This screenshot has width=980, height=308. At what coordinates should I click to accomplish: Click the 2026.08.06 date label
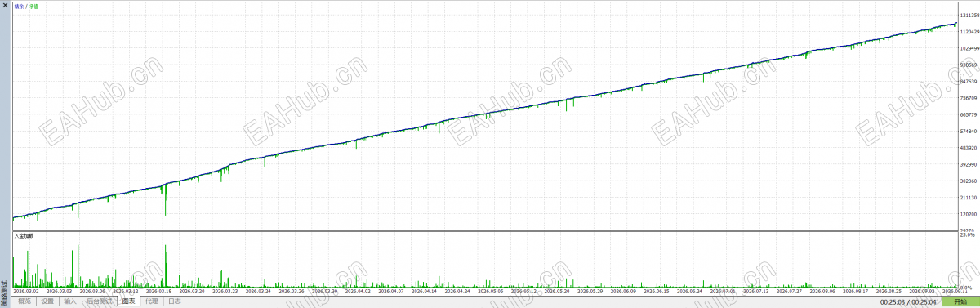coord(822,291)
